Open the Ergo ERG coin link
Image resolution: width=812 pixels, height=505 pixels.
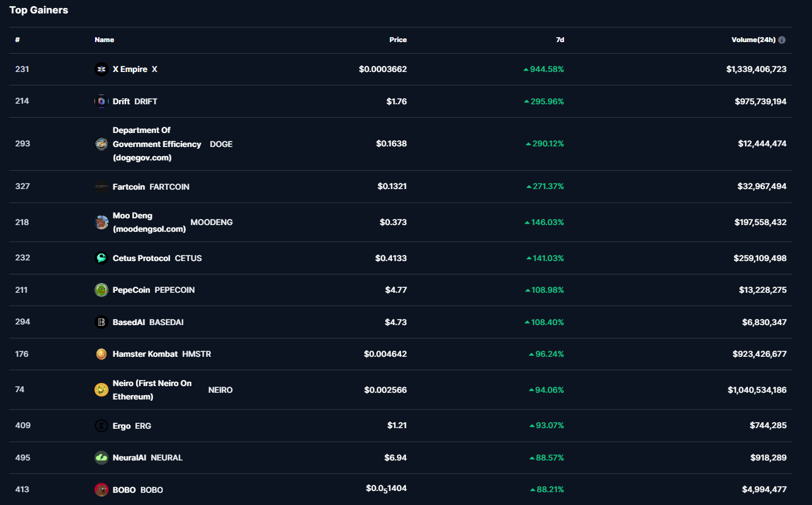tap(132, 426)
